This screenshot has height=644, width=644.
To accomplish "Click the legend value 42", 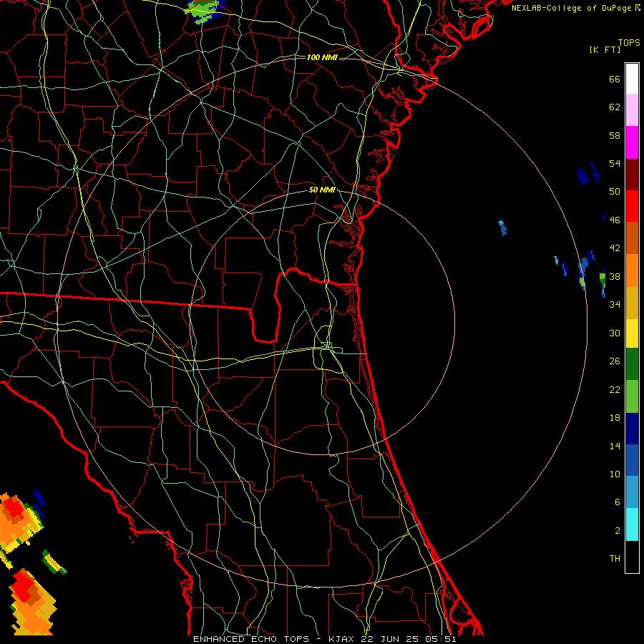I will point(615,248).
